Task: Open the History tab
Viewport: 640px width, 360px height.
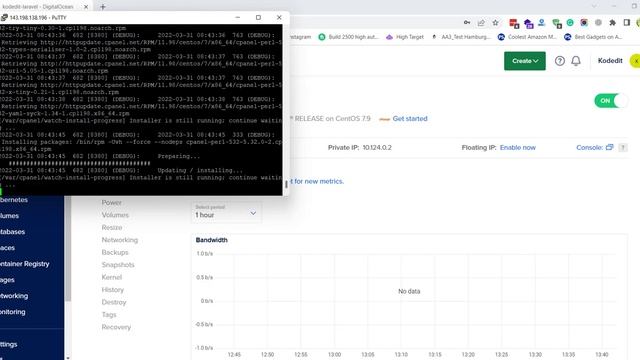Action: (113, 290)
